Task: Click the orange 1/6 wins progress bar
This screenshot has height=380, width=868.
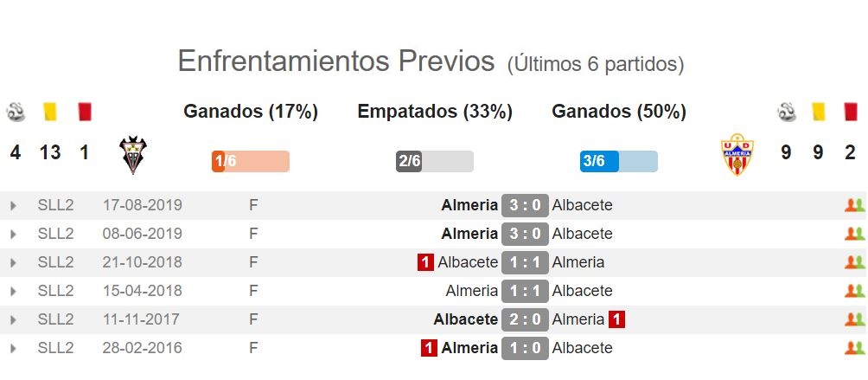Action: click(250, 161)
